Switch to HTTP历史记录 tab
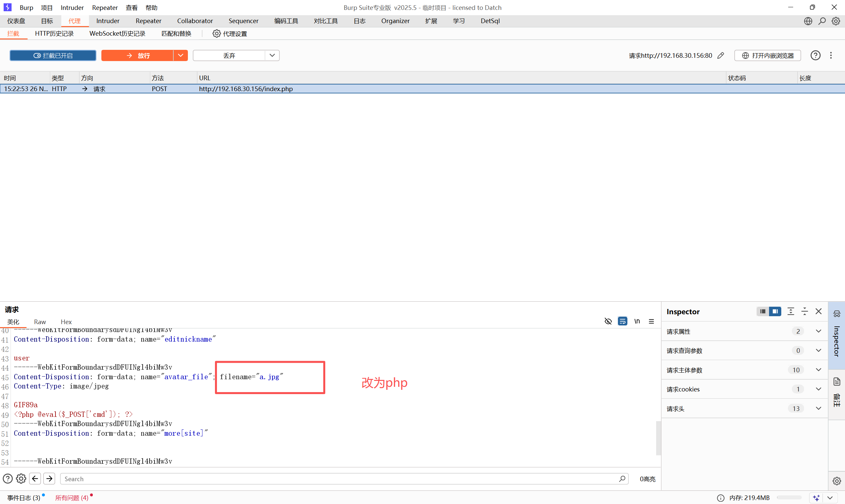The height and width of the screenshot is (504, 845). (54, 34)
